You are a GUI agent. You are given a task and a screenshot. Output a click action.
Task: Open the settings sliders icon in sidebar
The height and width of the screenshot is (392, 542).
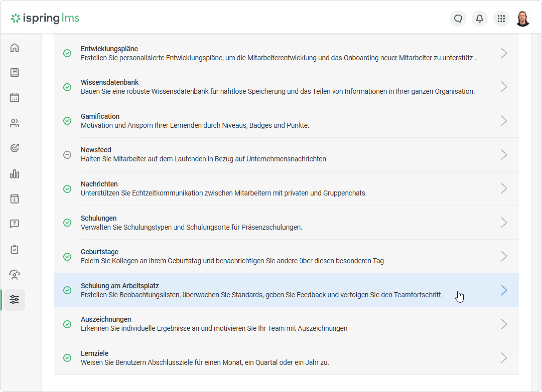click(15, 300)
